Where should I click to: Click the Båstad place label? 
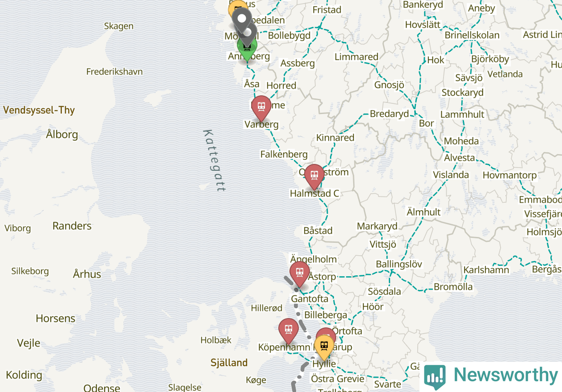pyautogui.click(x=318, y=231)
